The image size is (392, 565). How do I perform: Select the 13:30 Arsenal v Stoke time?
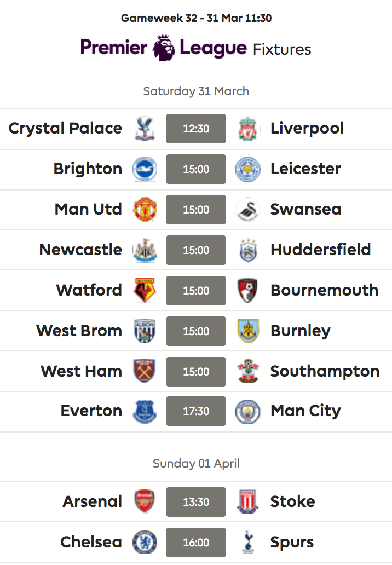tap(196, 502)
